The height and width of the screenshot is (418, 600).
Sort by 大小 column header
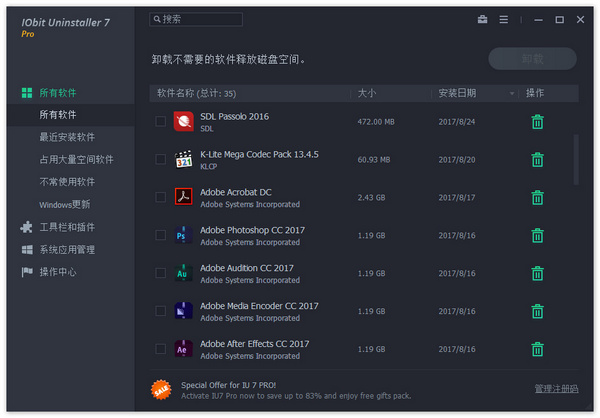(367, 93)
